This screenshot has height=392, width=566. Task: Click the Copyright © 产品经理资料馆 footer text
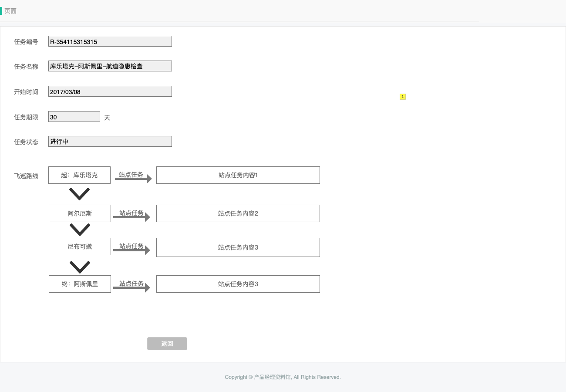click(x=283, y=377)
